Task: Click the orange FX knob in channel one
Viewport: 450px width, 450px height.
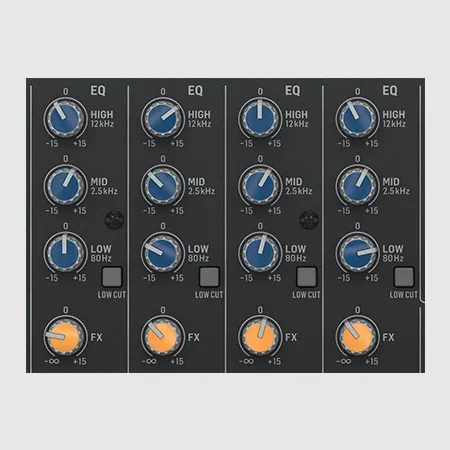Action: click(65, 337)
